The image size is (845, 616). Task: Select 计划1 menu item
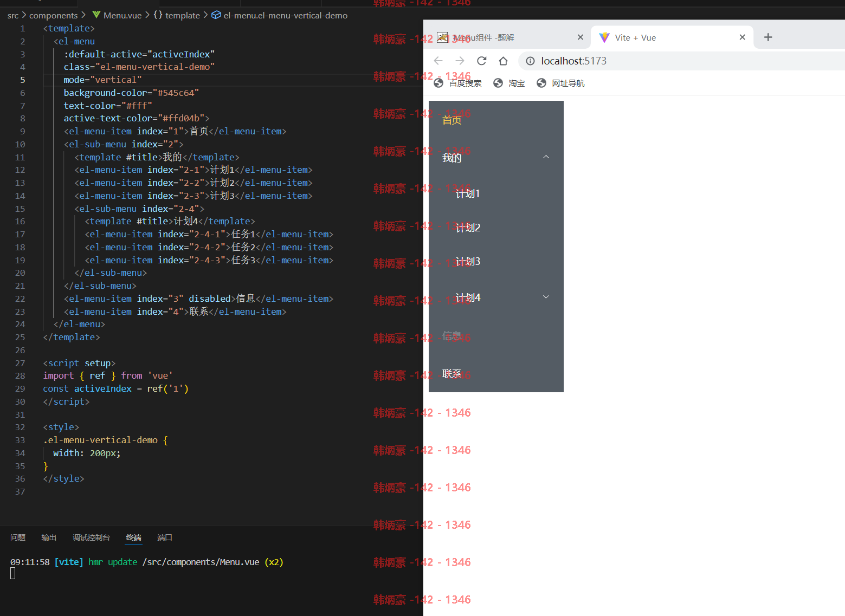click(496, 193)
